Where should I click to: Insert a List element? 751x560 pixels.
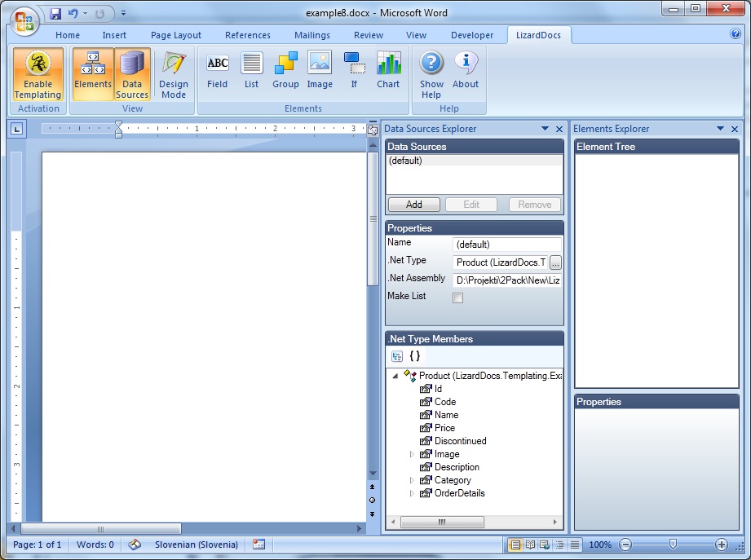[x=251, y=72]
